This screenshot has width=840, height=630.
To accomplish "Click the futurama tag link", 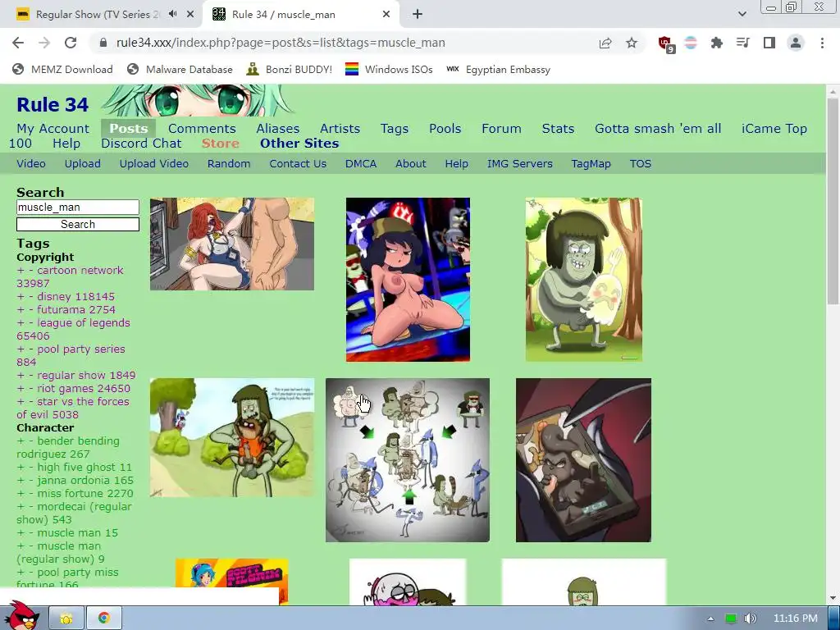I will [x=61, y=309].
